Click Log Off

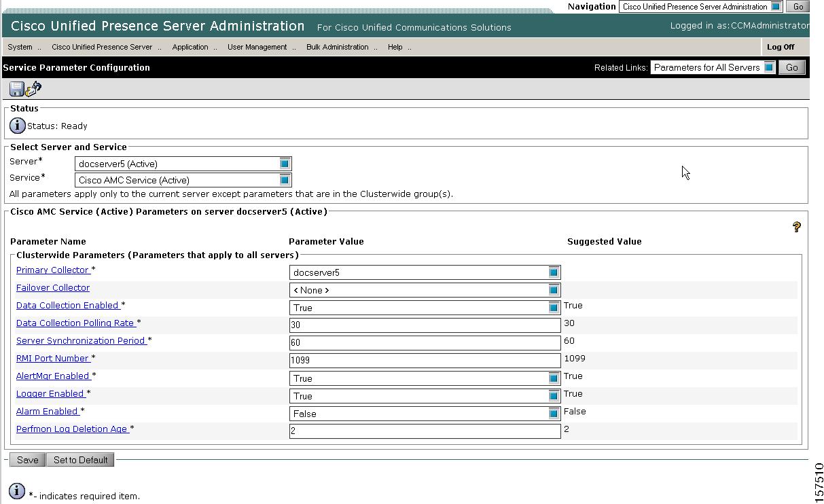(781, 47)
